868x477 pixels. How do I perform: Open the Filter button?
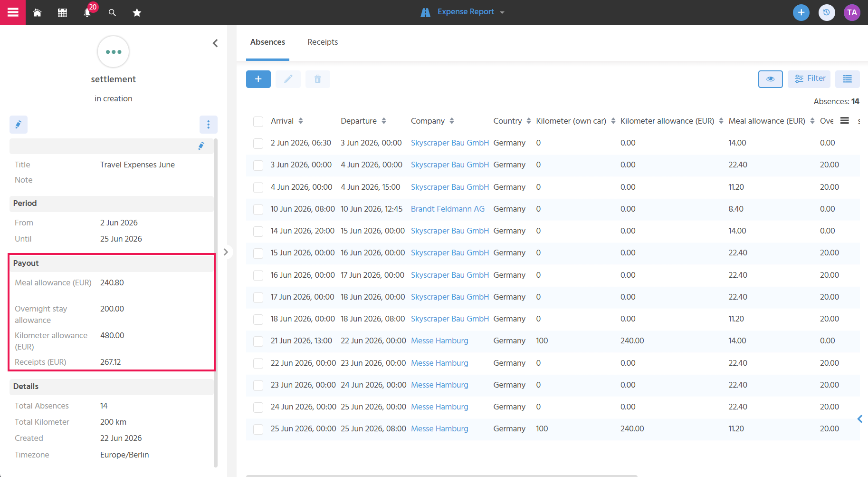point(809,79)
